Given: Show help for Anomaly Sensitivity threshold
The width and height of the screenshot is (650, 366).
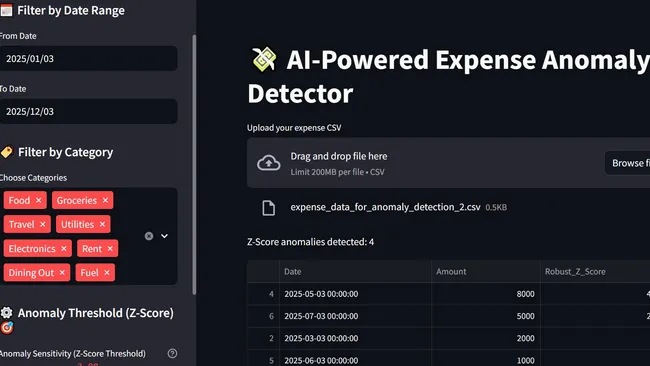Looking at the screenshot, I should (x=172, y=354).
